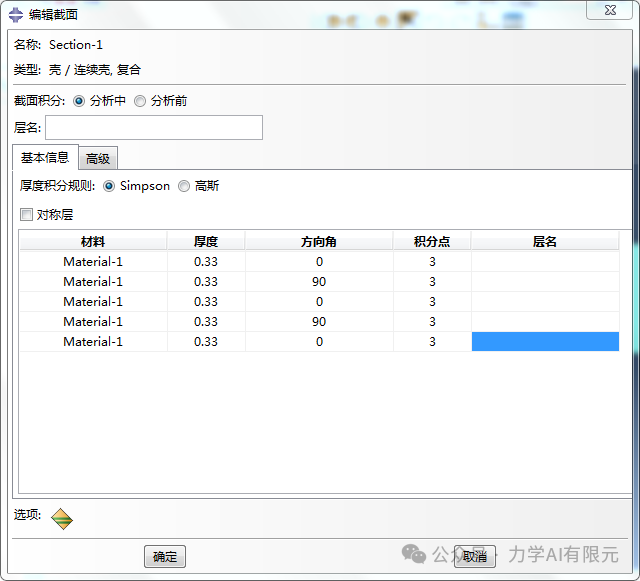Select Material-1 cell in second row

[x=93, y=282]
